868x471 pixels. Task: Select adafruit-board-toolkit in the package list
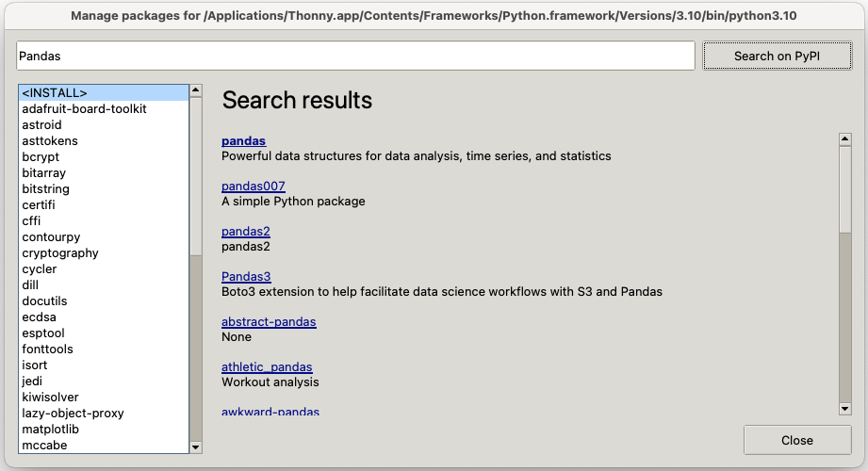104,109
